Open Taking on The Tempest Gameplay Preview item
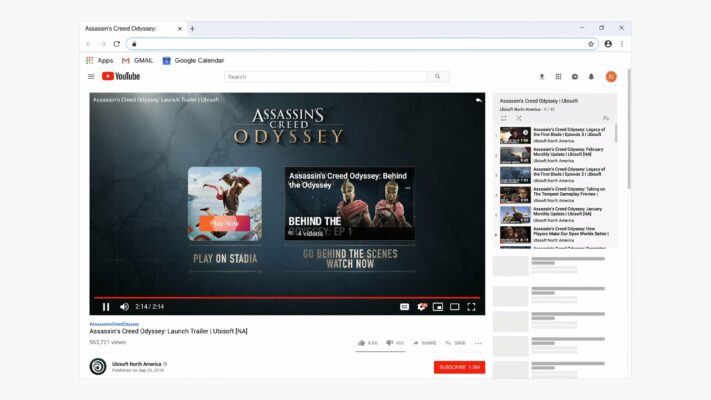The width and height of the screenshot is (711, 400). 554,195
